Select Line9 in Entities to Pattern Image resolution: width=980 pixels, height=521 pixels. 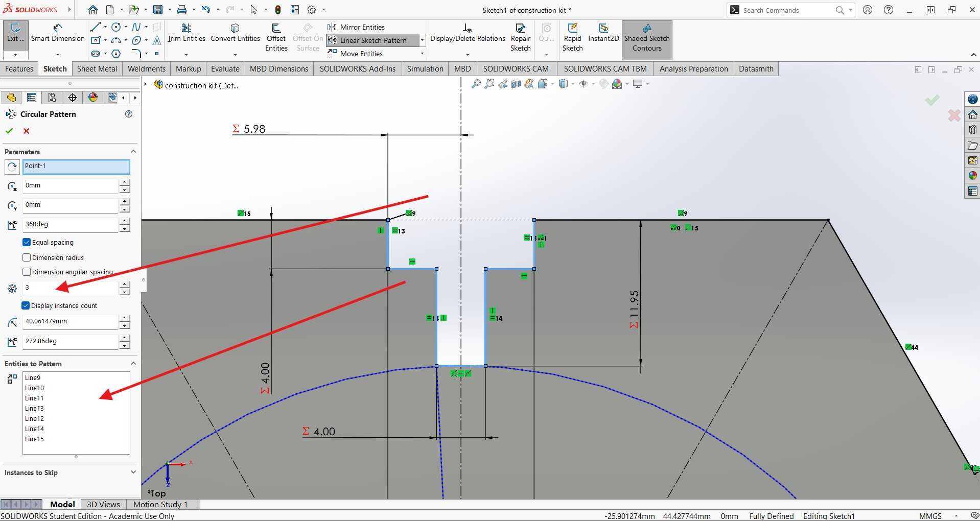33,378
